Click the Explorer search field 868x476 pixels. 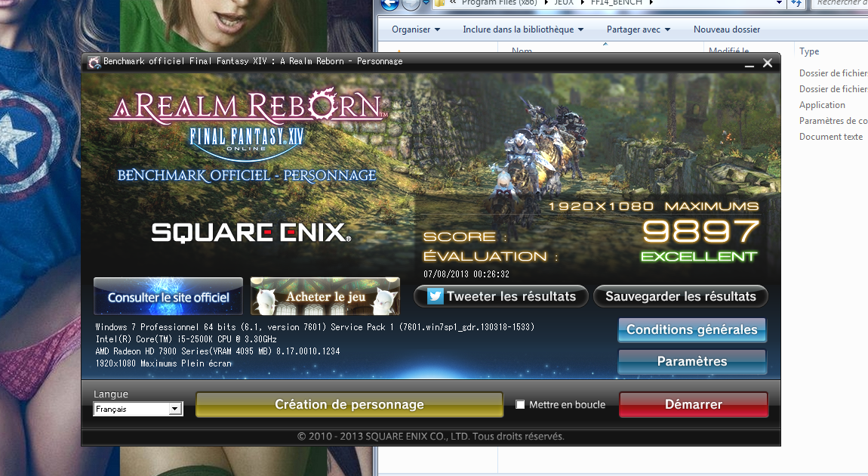(x=841, y=3)
